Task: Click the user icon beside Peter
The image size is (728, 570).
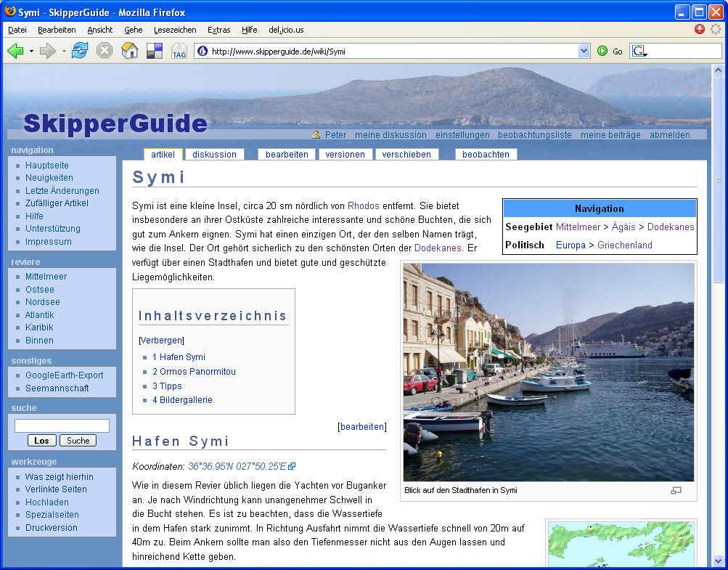Action: coord(316,134)
